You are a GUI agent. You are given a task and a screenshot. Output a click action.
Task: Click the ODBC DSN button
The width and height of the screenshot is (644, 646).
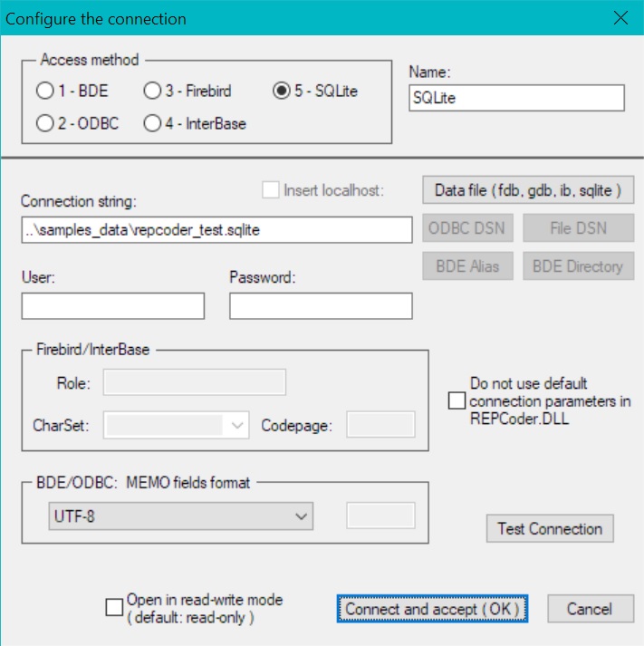click(466, 228)
